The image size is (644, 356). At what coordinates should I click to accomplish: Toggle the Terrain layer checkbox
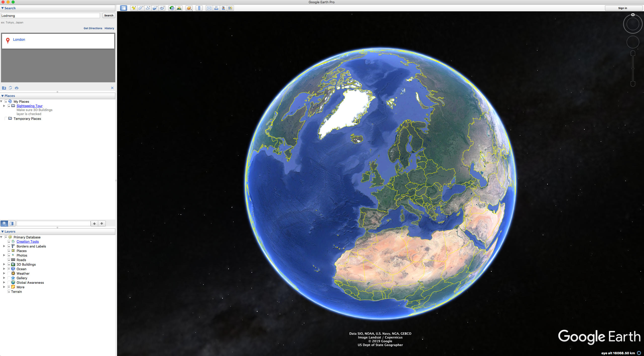coord(9,292)
